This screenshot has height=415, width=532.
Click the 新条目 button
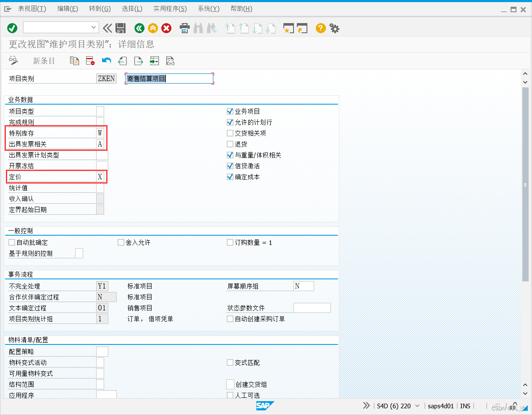(44, 60)
